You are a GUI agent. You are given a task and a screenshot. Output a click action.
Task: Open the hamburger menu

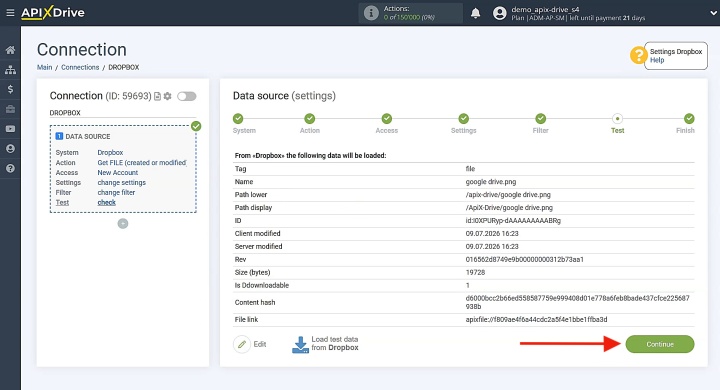click(x=10, y=13)
